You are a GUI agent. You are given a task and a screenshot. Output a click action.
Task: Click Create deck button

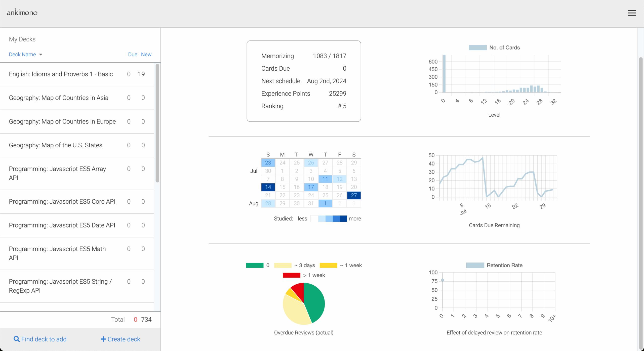124,339
